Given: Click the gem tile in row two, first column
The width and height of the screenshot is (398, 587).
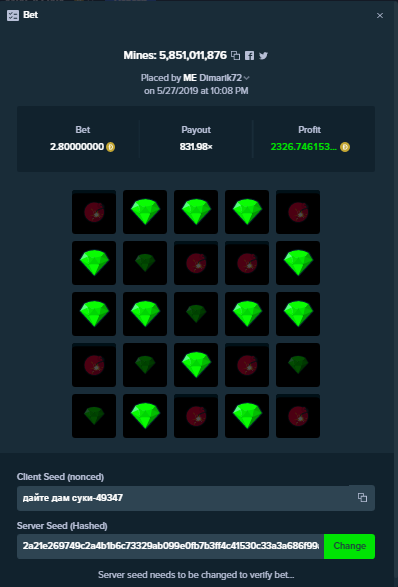Looking at the screenshot, I should pyautogui.click(x=94, y=263).
